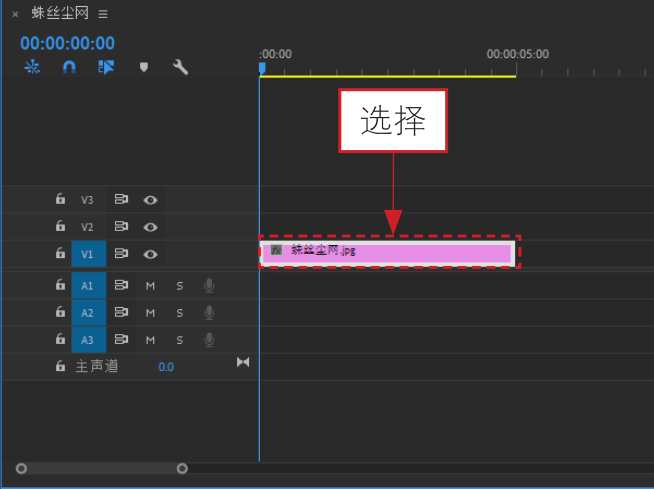The width and height of the screenshot is (654, 489).
Task: Open the 蛛丝尘网 panel menu
Action: pyautogui.click(x=103, y=14)
